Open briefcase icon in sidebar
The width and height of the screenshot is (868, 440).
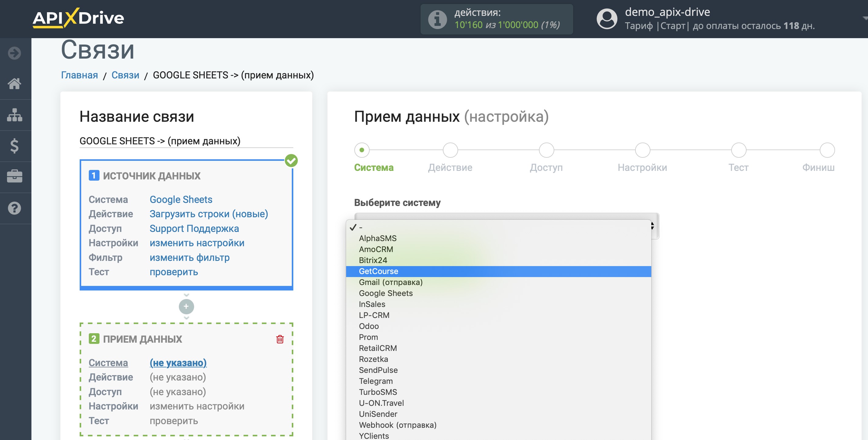(x=14, y=176)
